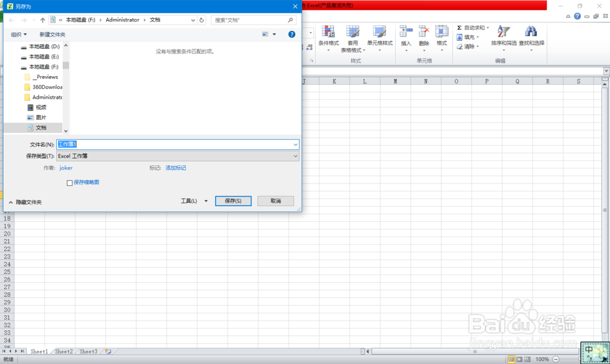Change the file view layout icon

click(265, 34)
